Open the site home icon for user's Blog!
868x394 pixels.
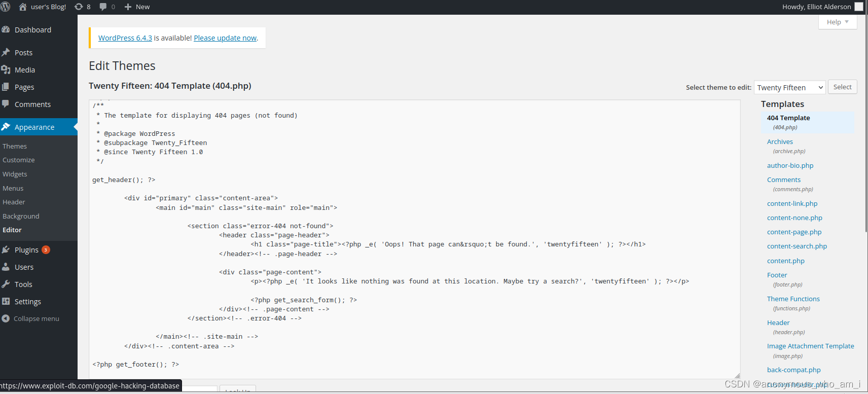pyautogui.click(x=23, y=7)
